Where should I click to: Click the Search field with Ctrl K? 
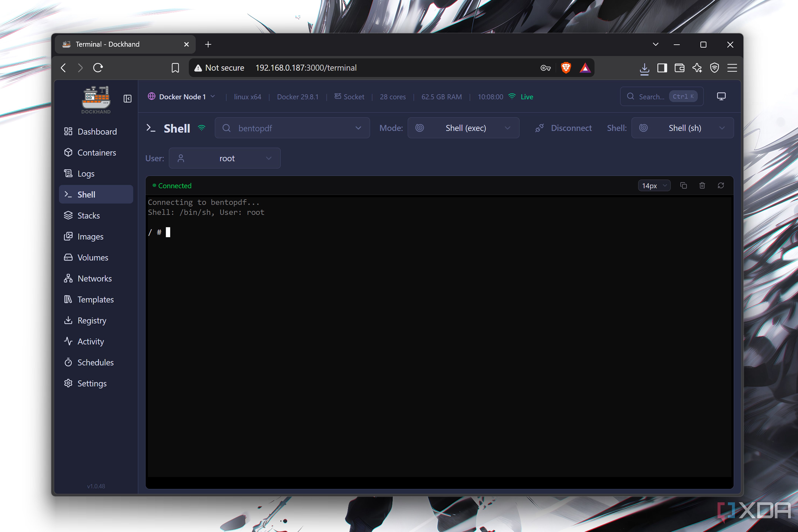(x=662, y=96)
